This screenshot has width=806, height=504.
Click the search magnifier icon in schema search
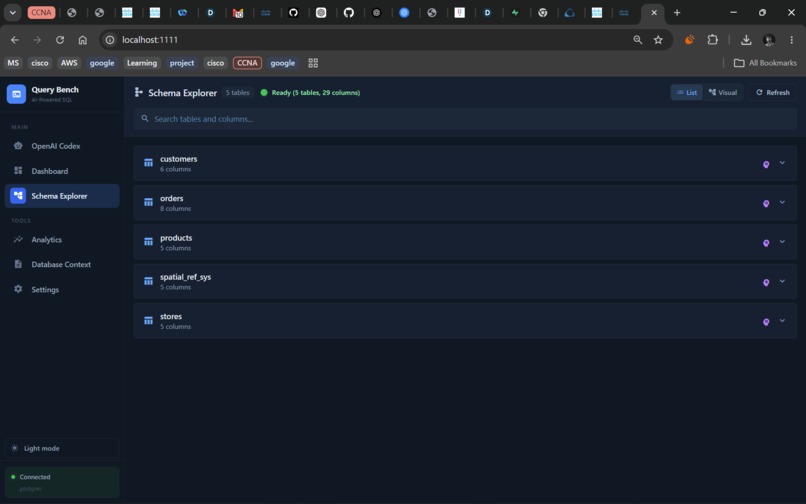(x=145, y=119)
